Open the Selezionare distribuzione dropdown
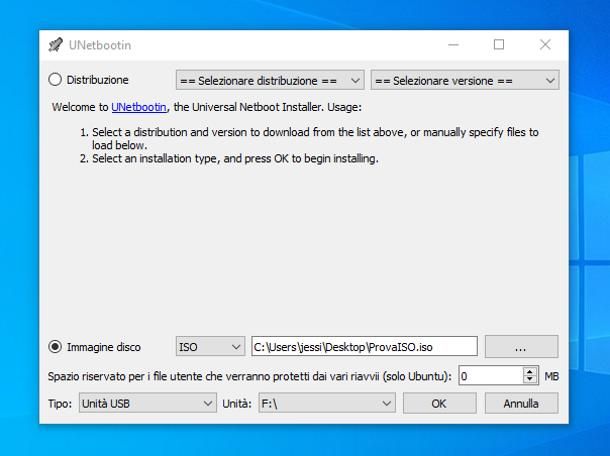Screen dimensions: 610x456 (x=270, y=81)
